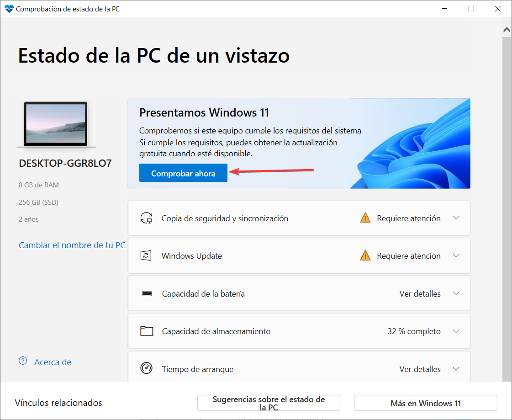Click the question mark icon beside Acerca de
512x420 pixels.
[x=23, y=361]
